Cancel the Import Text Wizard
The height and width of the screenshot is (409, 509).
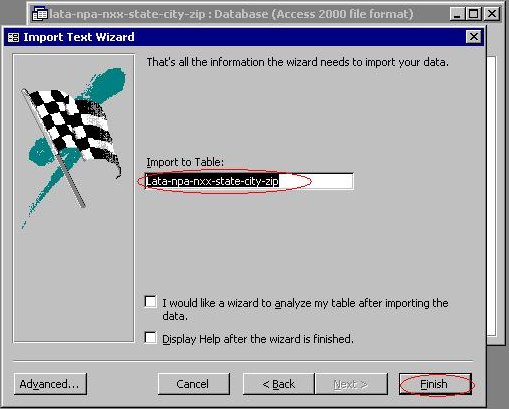(194, 384)
